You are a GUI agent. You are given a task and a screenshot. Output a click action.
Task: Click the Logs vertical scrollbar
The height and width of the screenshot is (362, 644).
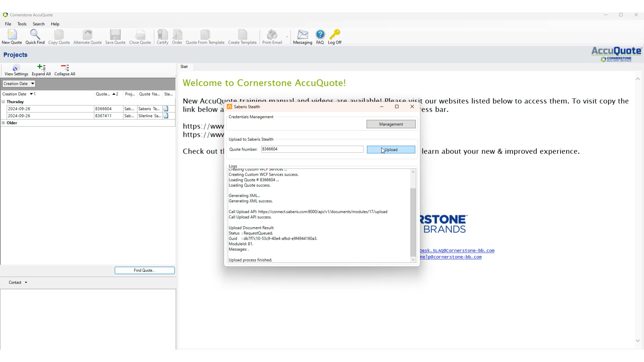click(413, 221)
